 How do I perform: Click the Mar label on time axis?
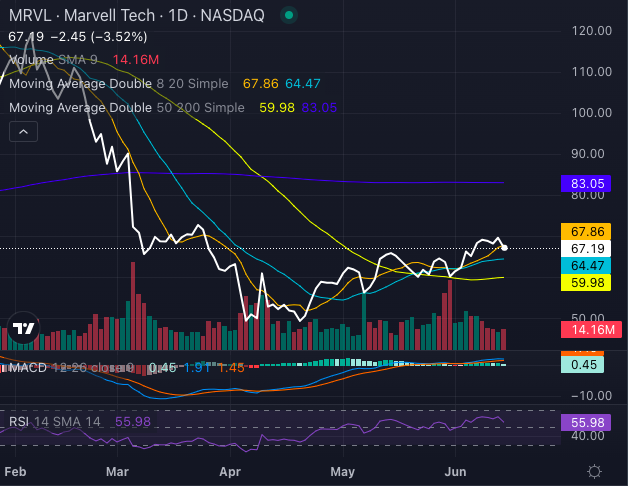pyautogui.click(x=117, y=472)
